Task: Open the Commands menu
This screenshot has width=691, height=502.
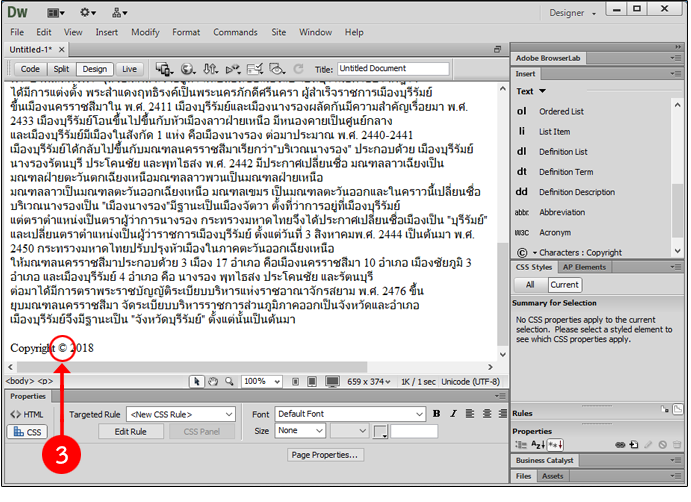Action: (235, 32)
